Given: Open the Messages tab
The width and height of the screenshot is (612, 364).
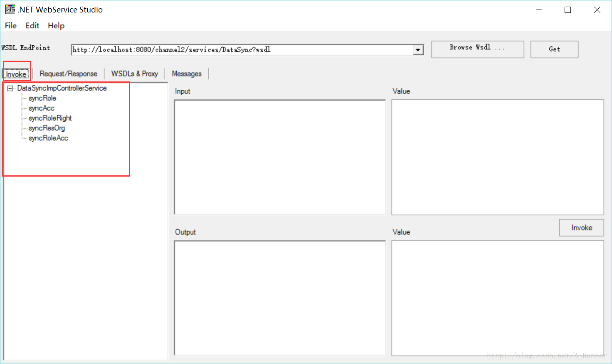Looking at the screenshot, I should pos(187,74).
